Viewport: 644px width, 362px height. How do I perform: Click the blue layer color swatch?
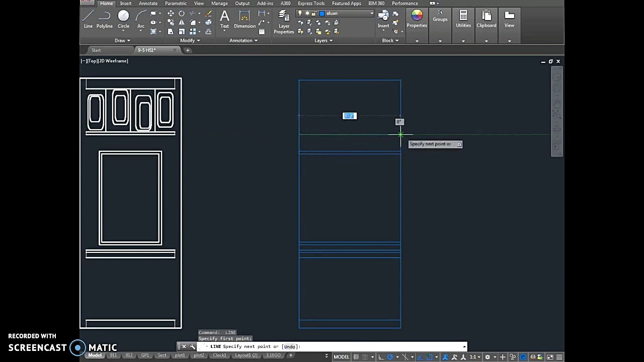322,14
